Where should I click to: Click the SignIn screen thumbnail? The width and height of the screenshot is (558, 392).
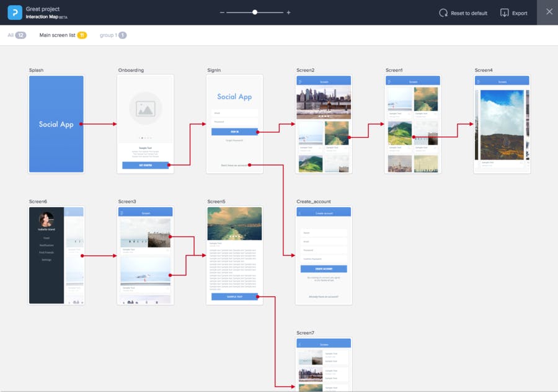[234, 124]
